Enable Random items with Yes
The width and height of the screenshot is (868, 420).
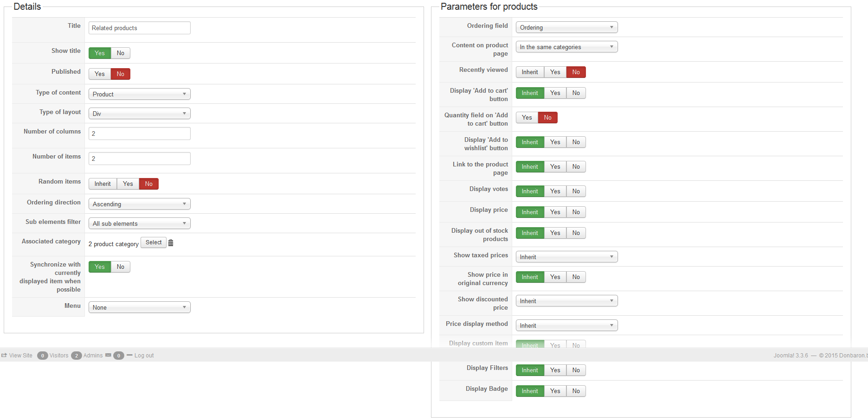[128, 184]
